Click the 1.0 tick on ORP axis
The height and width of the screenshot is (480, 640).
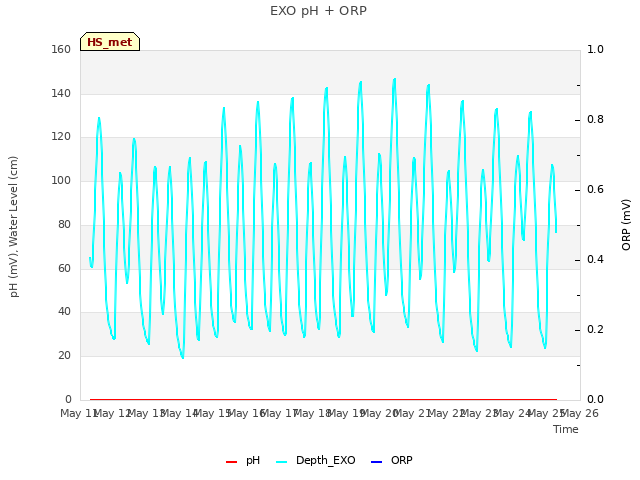(x=595, y=49)
